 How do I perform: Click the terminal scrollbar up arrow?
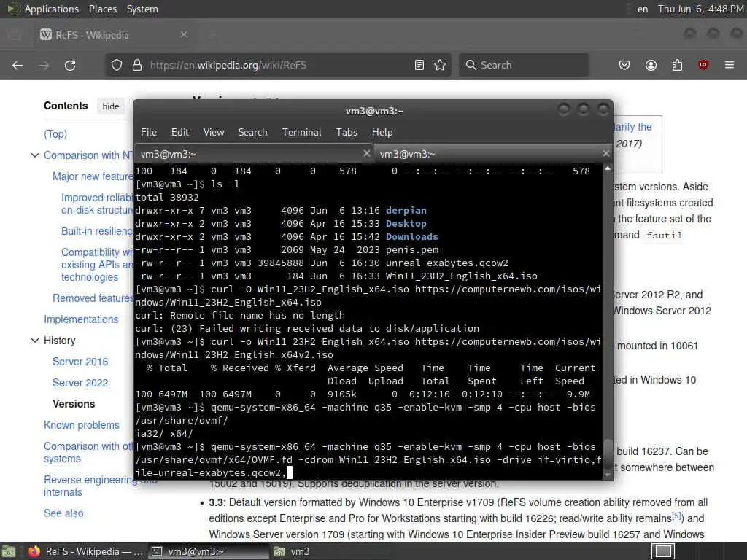click(x=608, y=168)
